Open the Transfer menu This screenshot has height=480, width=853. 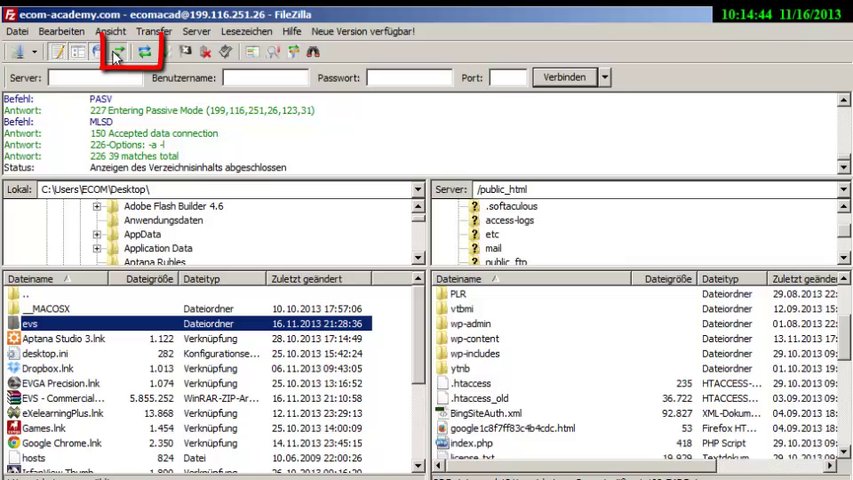154,31
